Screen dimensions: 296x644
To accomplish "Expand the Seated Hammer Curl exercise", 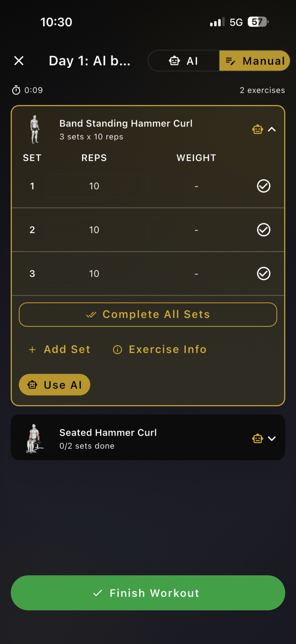I will point(272,438).
